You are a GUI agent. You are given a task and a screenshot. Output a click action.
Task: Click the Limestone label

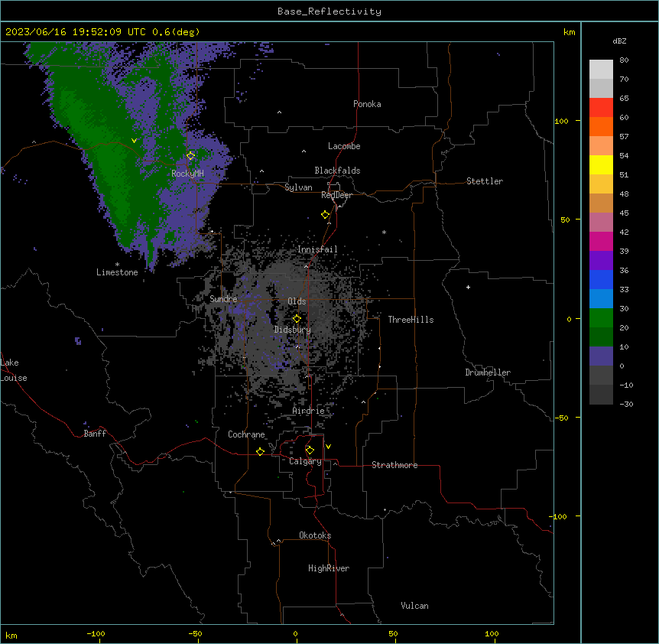pos(117,272)
